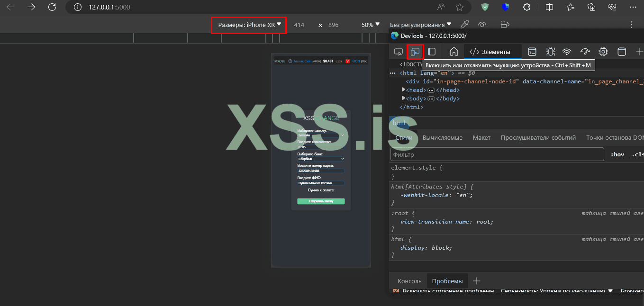Expand the head element node
Image resolution: width=644 pixels, height=306 pixels.
404,90
